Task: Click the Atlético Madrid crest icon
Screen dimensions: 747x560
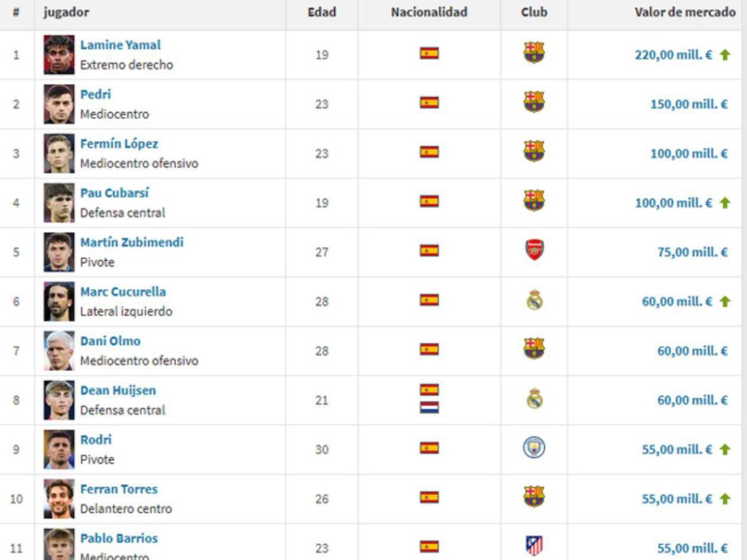Action: pyautogui.click(x=534, y=546)
